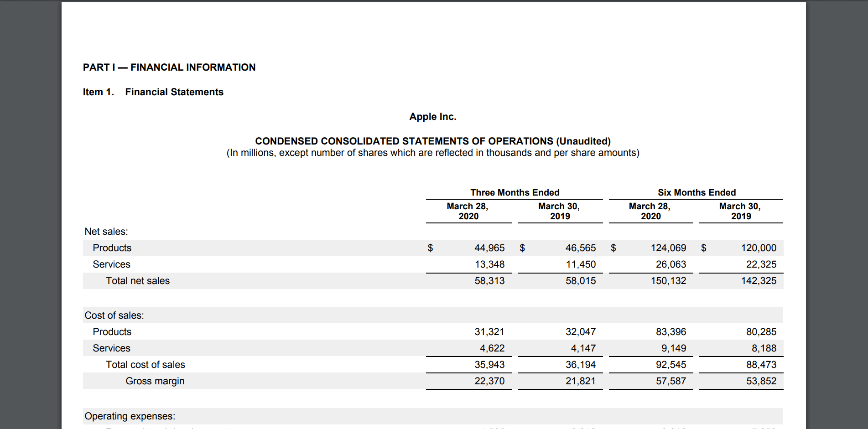Click the Total net sales value 58,313

pyautogui.click(x=489, y=281)
